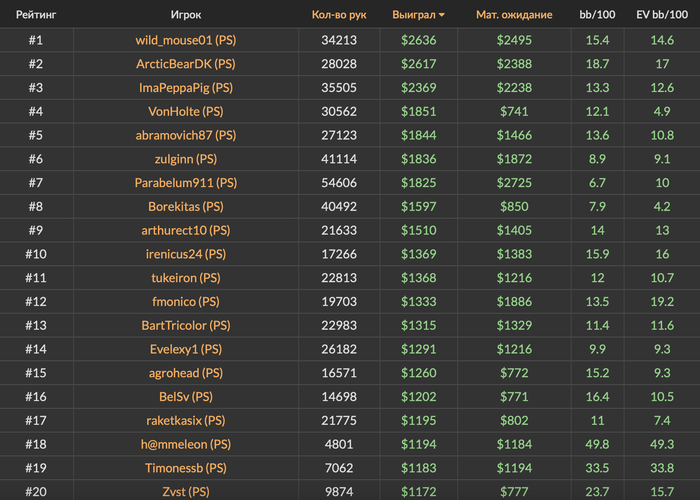Open zulginn (PS) profile link
The image size is (700, 500).
[185, 159]
